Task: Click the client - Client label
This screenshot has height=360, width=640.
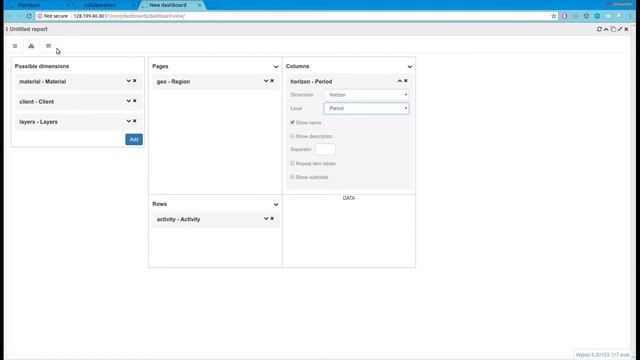Action: point(37,102)
